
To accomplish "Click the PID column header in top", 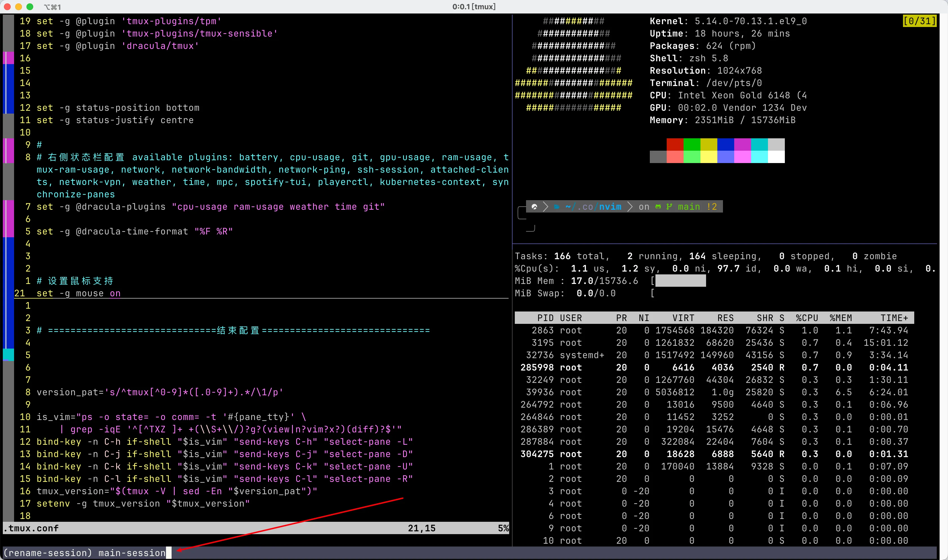I will 545,318.
